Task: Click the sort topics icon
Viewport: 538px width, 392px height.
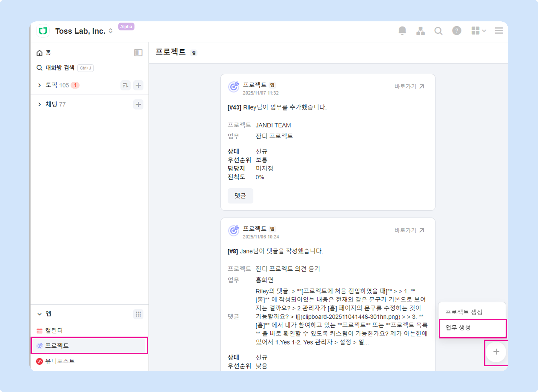Action: 125,85
